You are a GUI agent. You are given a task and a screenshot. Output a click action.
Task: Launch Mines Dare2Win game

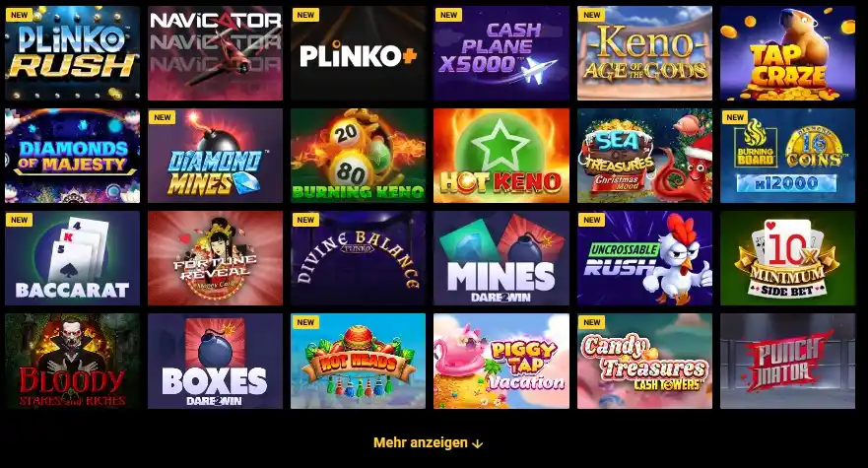[x=501, y=258]
